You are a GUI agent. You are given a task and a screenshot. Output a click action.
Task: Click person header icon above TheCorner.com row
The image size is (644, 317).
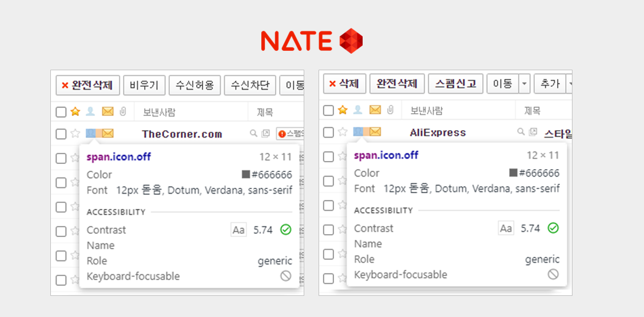(90, 111)
